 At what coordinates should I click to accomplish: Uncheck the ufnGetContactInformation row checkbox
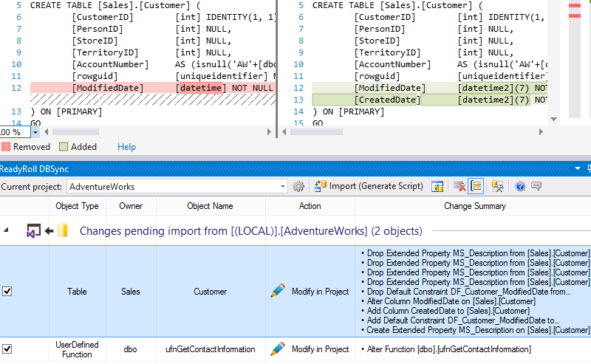(x=7, y=349)
